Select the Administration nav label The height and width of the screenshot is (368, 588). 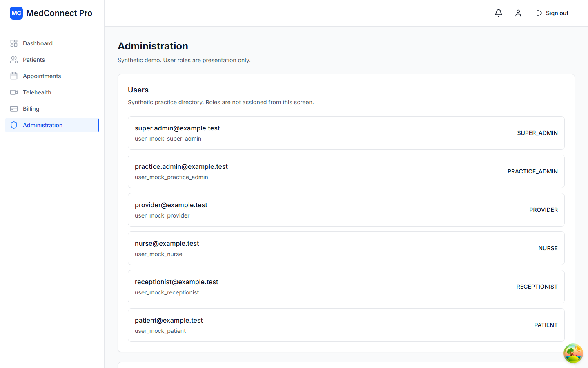42,125
